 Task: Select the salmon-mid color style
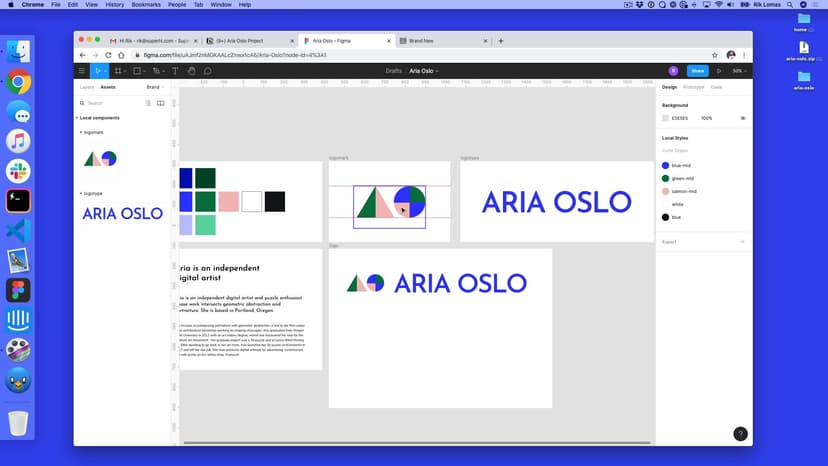[x=683, y=191]
